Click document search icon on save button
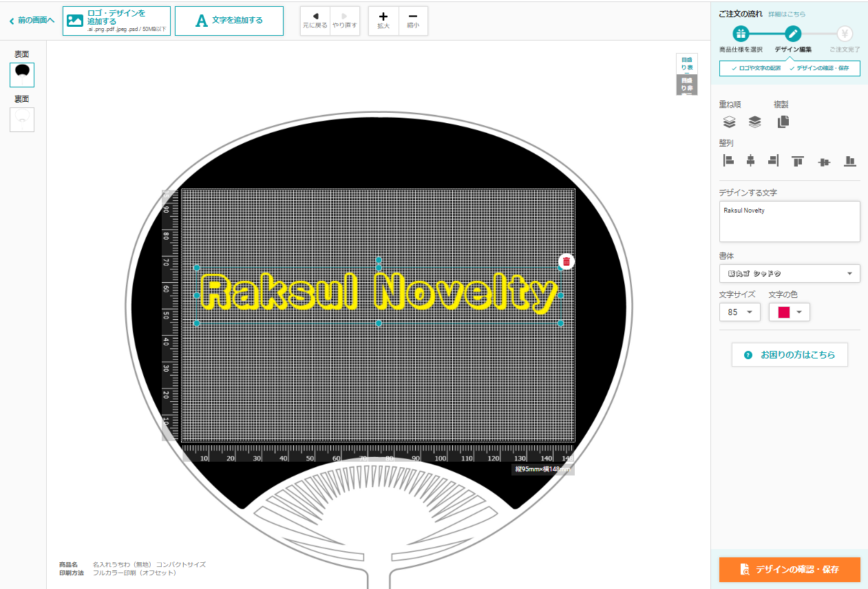This screenshot has width=868, height=589. pyautogui.click(x=744, y=570)
